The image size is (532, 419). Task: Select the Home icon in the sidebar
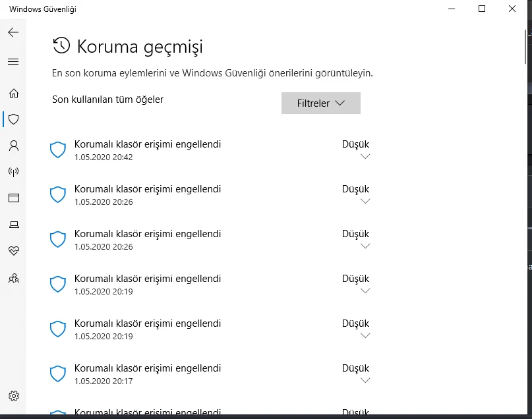coord(14,93)
